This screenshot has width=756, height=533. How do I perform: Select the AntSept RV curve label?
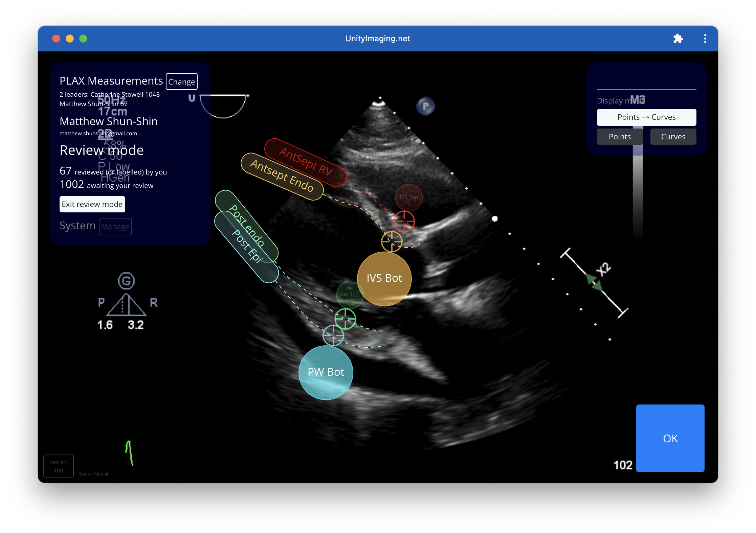(305, 162)
